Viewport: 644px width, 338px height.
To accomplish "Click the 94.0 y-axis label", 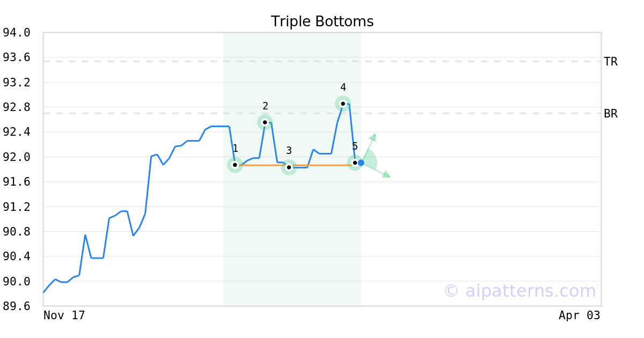I will (16, 33).
